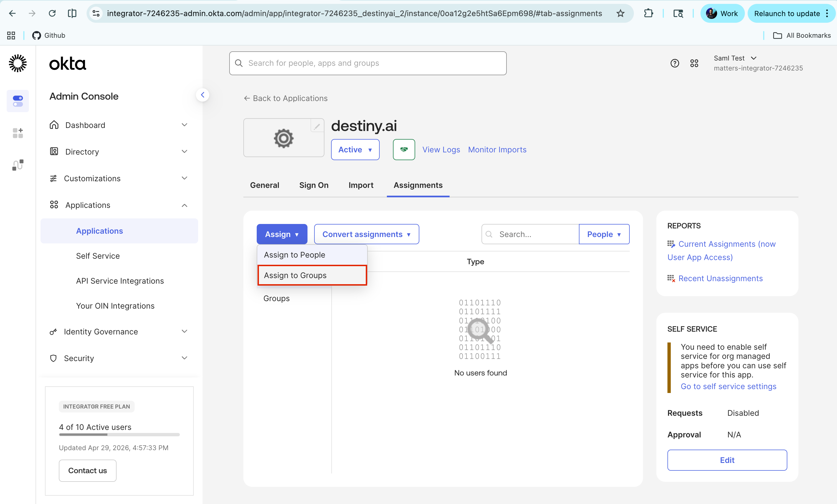Image resolution: width=837 pixels, height=504 pixels.
Task: Open the browser side panel icon
Action: (x=72, y=13)
